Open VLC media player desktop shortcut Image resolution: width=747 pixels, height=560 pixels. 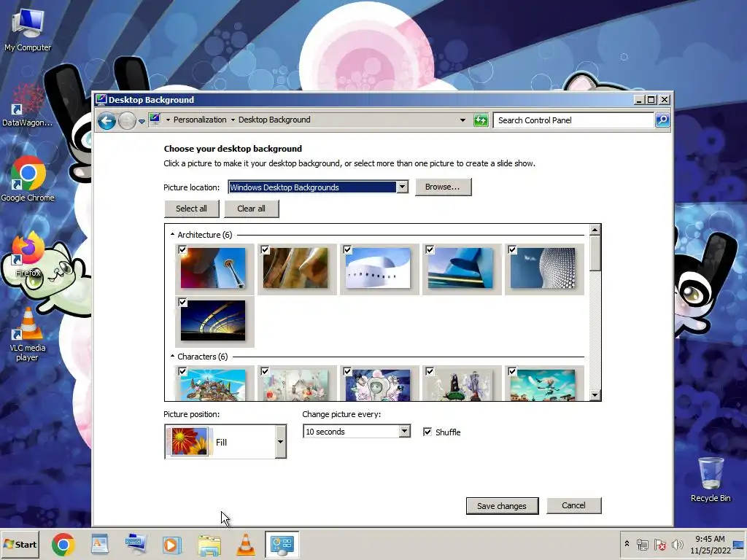pos(27,334)
